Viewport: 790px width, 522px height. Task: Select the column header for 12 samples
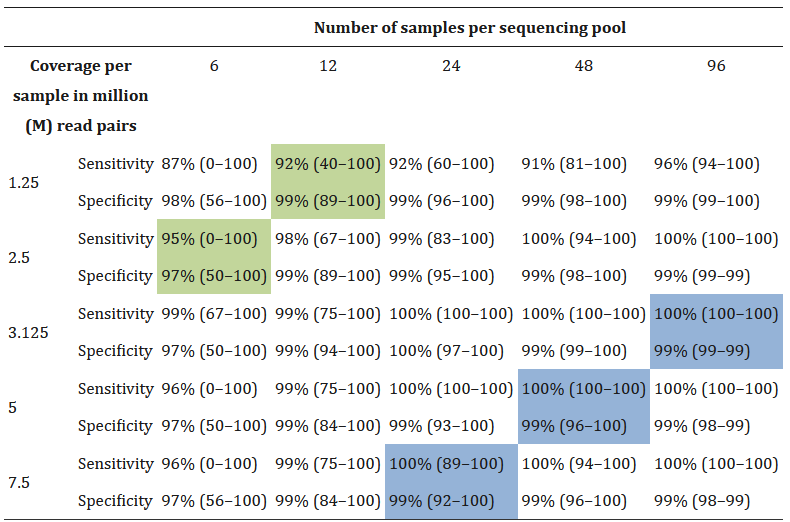click(x=328, y=66)
